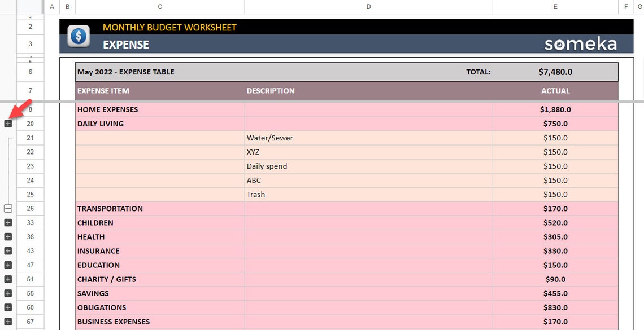Screen dimensions: 644x330
Task: Expand the group button beside row 38
Action: click(x=8, y=236)
